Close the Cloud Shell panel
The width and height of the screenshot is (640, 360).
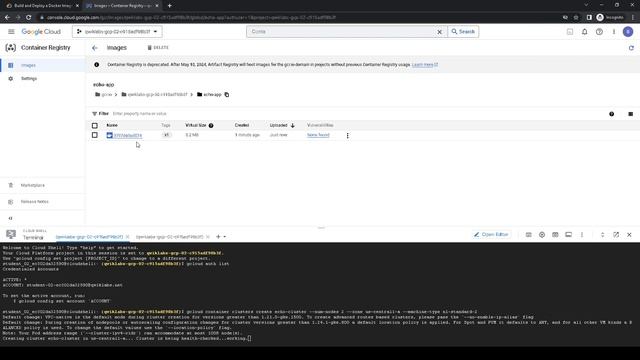tap(629, 235)
